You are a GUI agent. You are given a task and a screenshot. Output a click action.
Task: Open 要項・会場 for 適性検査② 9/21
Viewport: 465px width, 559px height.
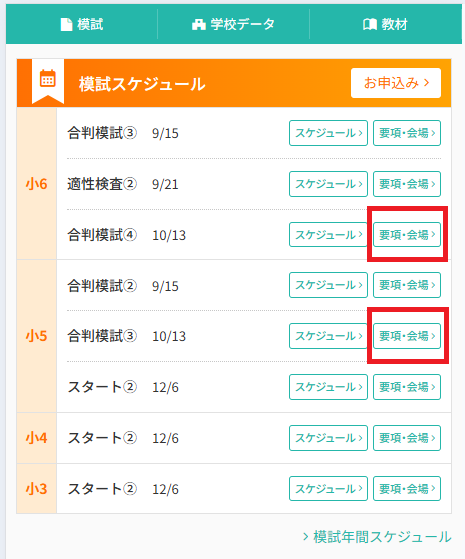[x=407, y=184]
